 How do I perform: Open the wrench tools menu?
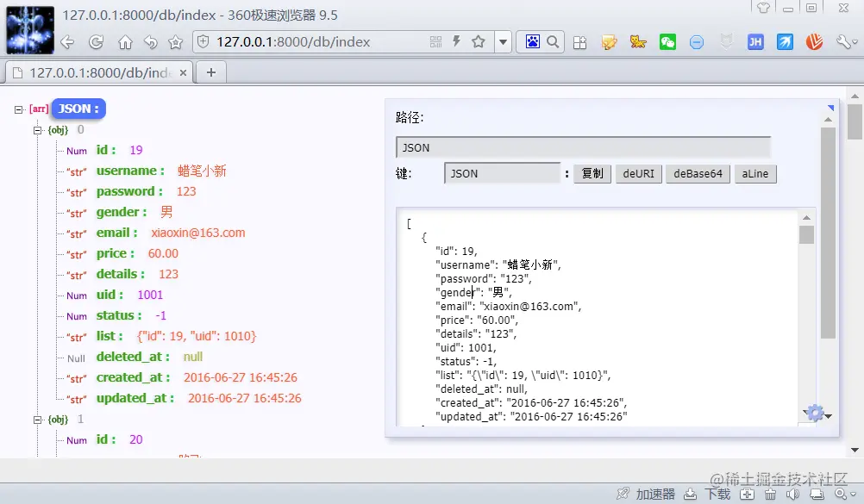[847, 42]
